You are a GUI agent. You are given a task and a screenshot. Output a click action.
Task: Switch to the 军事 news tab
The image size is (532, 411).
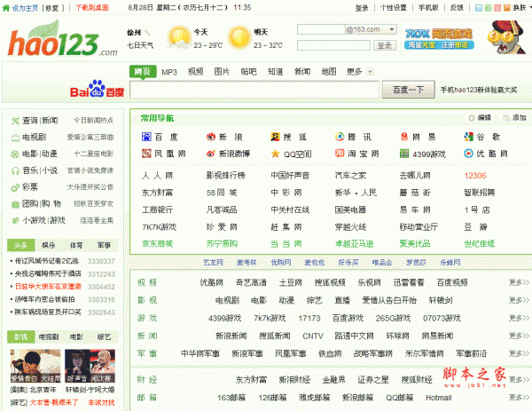click(x=104, y=245)
